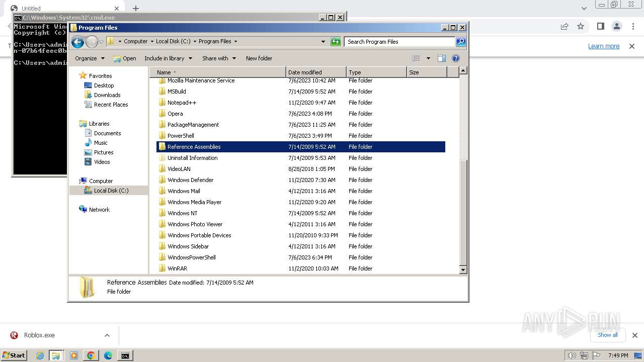Switch to cmd window in taskbar
This screenshot has height=362, width=644.
pos(125,355)
